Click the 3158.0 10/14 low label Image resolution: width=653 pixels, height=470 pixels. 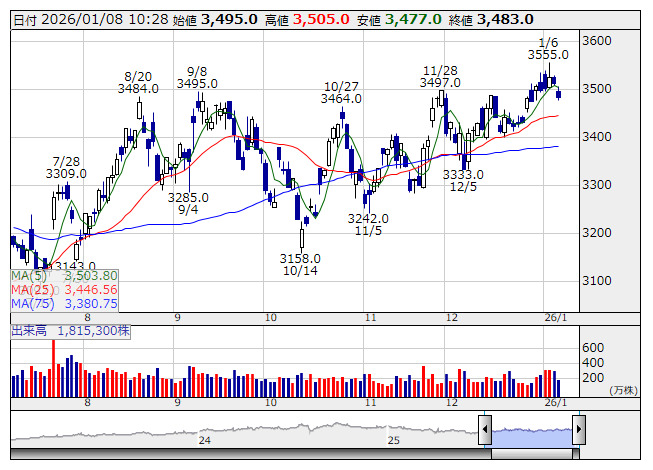(x=300, y=264)
